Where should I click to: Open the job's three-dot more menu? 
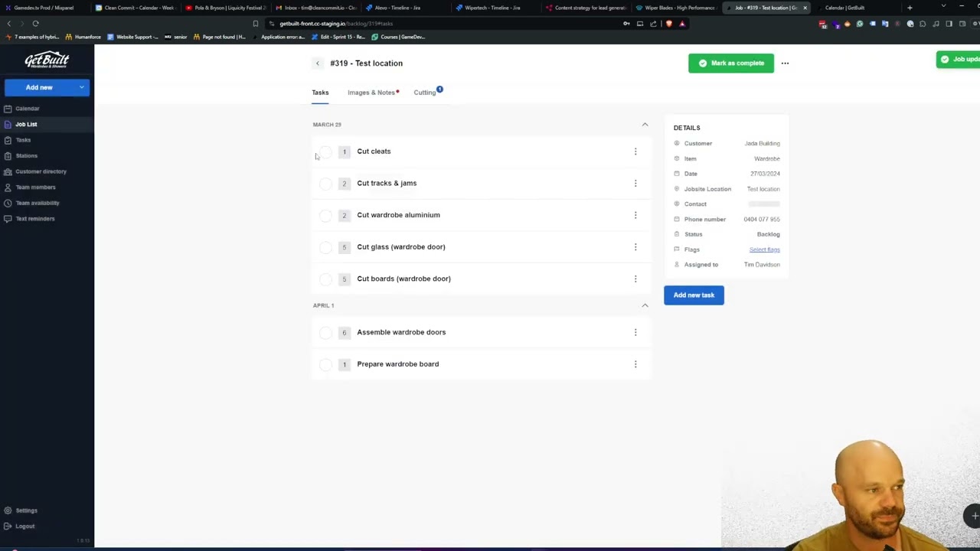pos(785,64)
